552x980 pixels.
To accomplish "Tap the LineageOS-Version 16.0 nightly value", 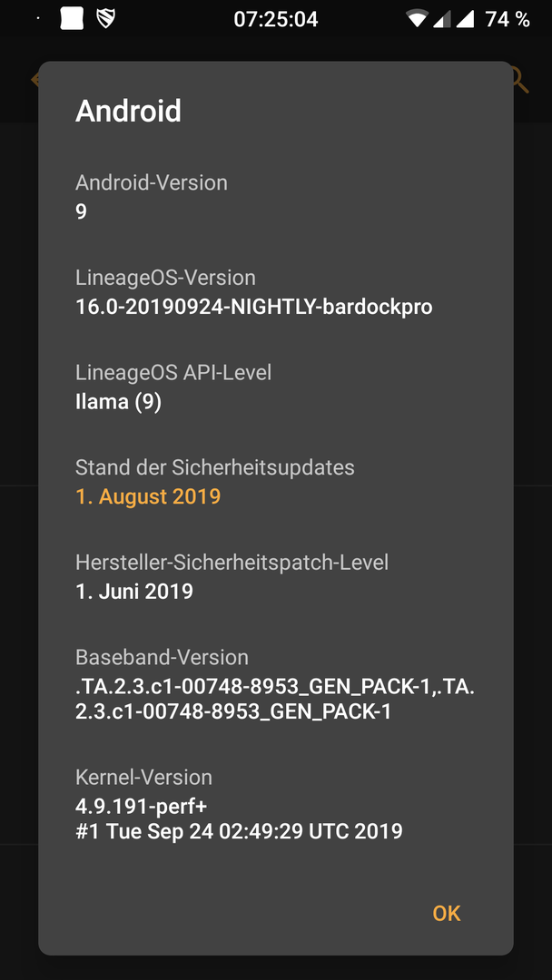I will (x=254, y=307).
